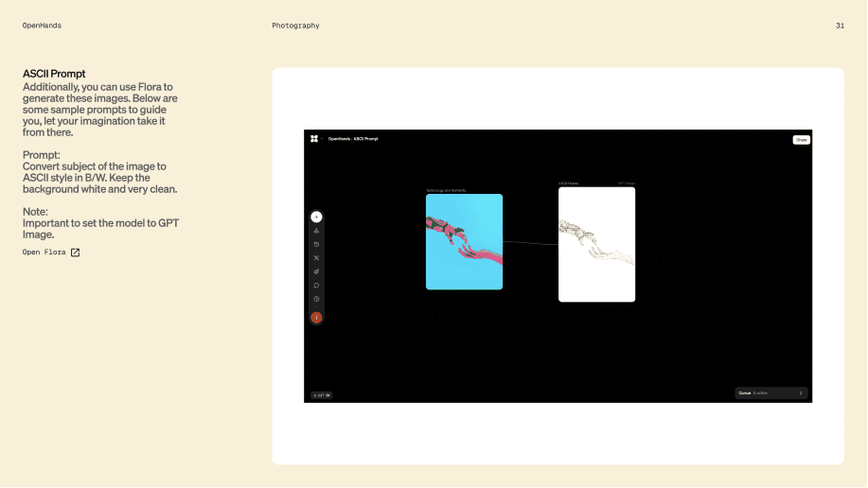Open the orange user avatar

click(317, 318)
